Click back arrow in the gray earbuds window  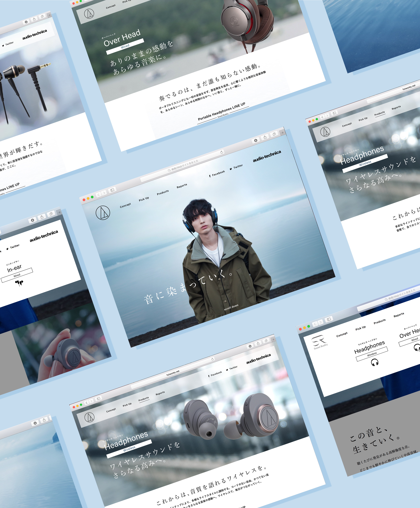(87, 403)
